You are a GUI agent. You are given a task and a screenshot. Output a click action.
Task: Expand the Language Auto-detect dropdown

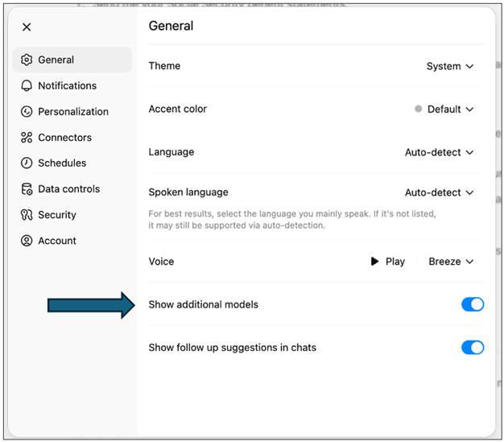pyautogui.click(x=439, y=152)
